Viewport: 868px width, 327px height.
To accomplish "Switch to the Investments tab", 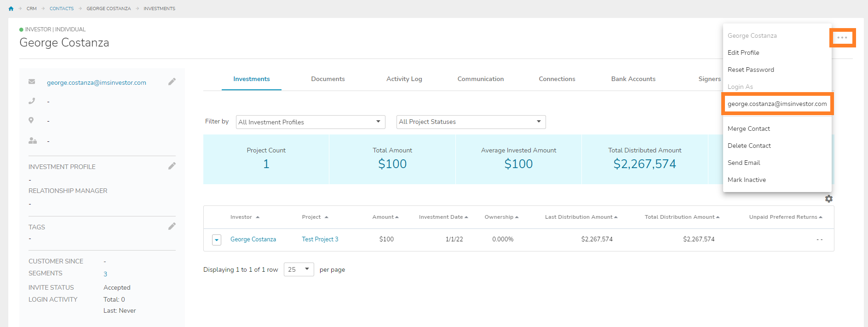I will [x=252, y=79].
